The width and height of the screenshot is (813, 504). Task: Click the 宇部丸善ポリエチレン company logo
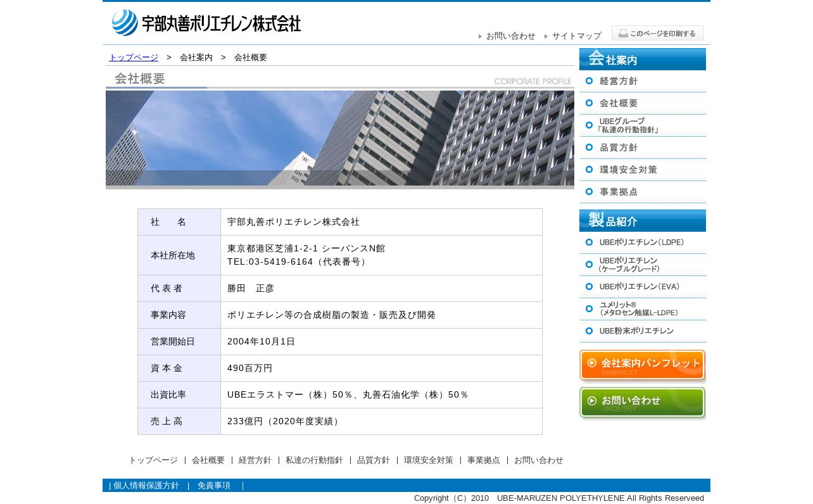[x=206, y=23]
